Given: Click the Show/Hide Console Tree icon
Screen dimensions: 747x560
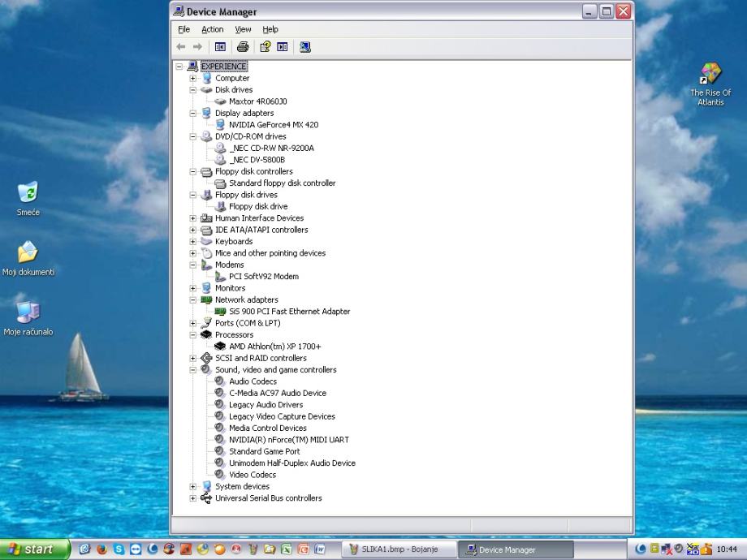Looking at the screenshot, I should coord(220,47).
